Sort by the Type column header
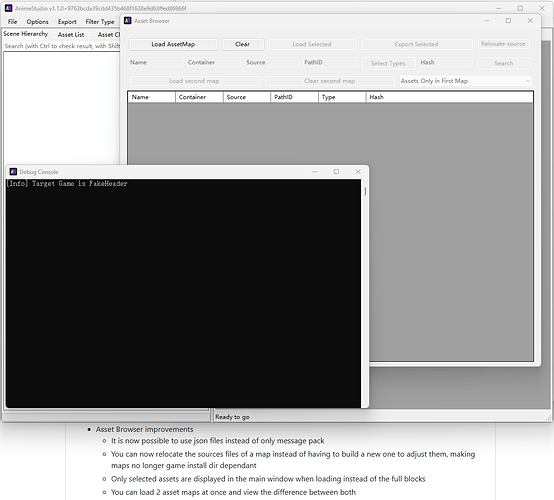The image size is (554, 500). (342, 97)
